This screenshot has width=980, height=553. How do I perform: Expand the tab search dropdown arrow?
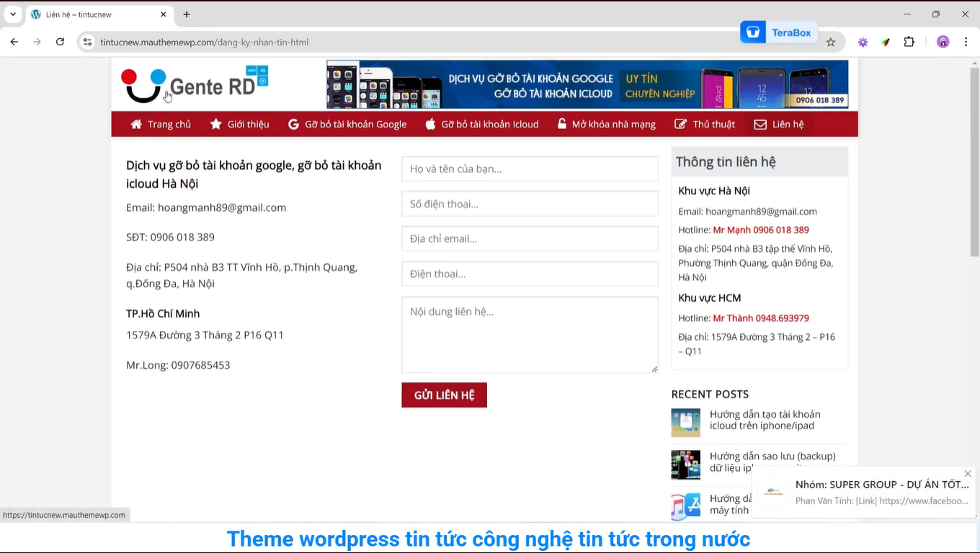[13, 14]
